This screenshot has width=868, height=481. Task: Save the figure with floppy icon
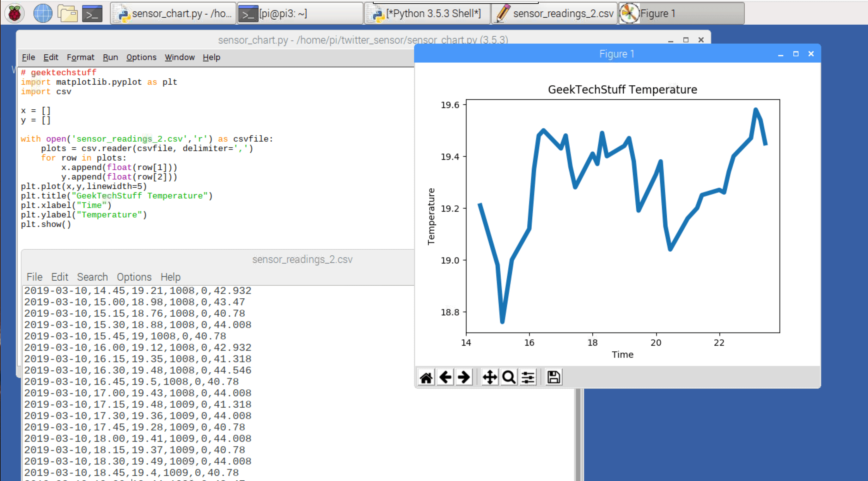click(x=553, y=377)
